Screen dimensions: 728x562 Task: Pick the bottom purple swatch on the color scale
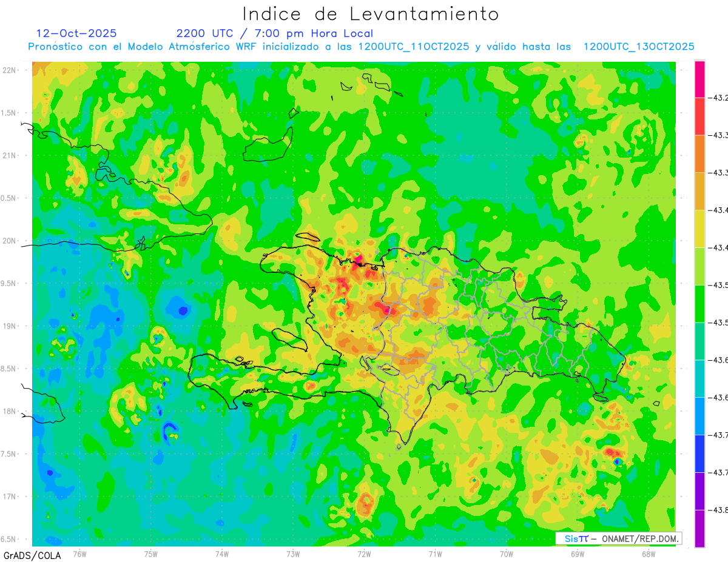(699, 529)
